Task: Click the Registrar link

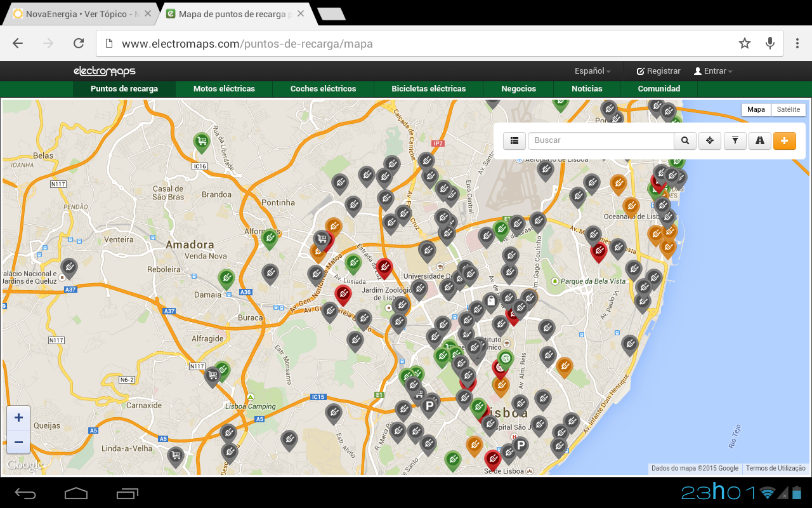Action: pos(658,71)
